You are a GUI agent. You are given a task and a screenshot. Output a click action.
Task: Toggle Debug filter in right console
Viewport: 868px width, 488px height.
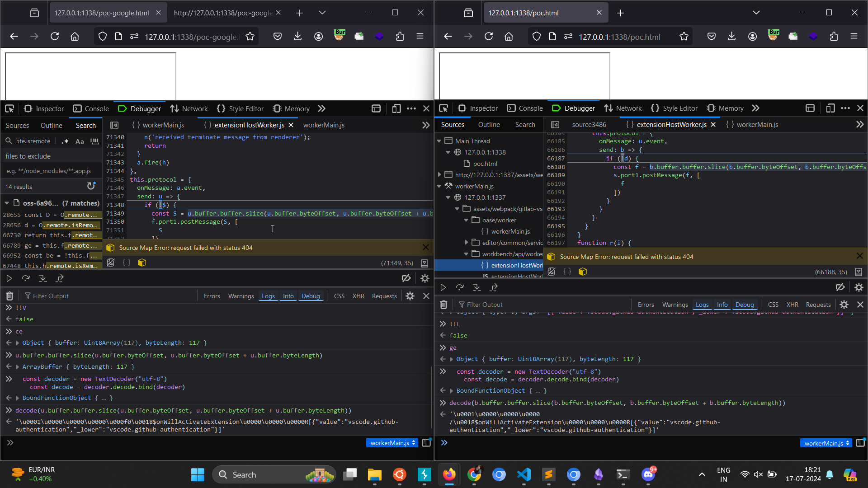745,305
